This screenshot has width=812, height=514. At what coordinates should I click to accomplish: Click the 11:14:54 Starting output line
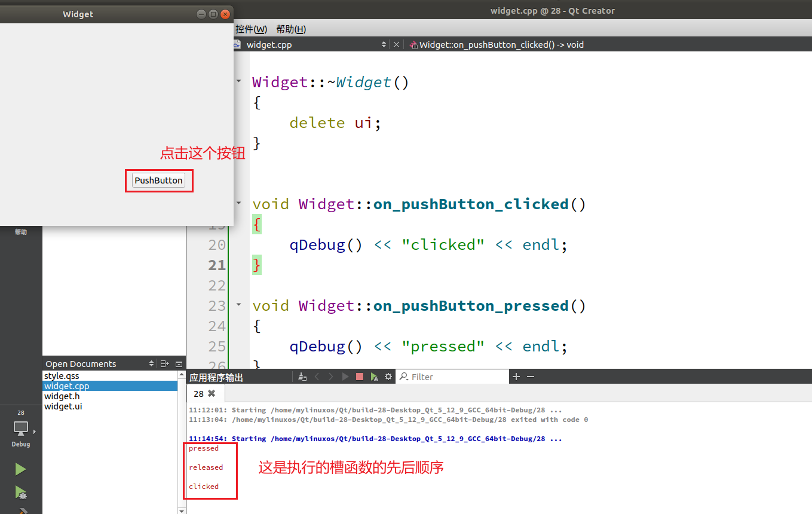tap(375, 439)
